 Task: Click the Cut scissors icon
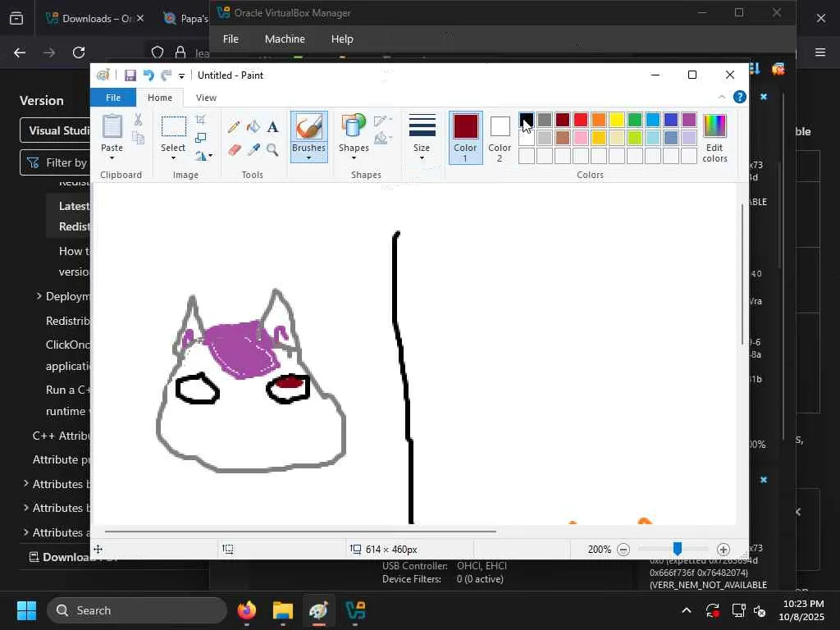(x=138, y=120)
